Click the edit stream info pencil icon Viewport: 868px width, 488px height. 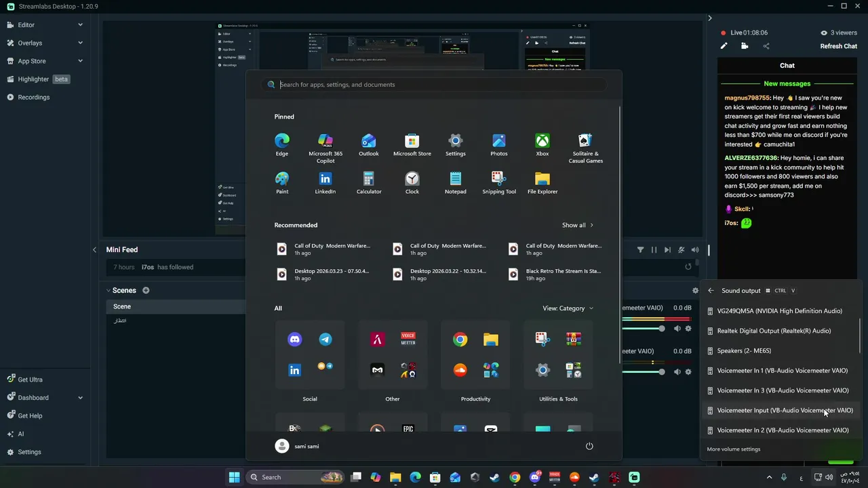coord(724,46)
